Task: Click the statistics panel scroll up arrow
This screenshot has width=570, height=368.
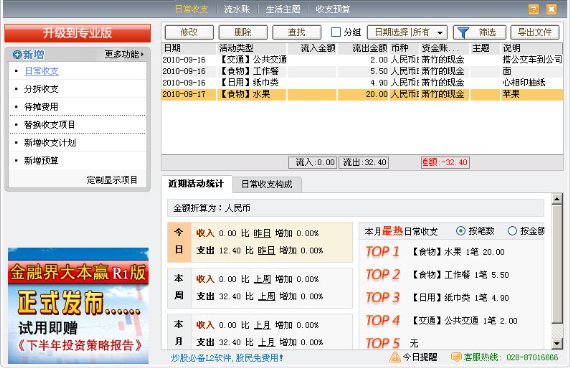Action: pos(557,199)
